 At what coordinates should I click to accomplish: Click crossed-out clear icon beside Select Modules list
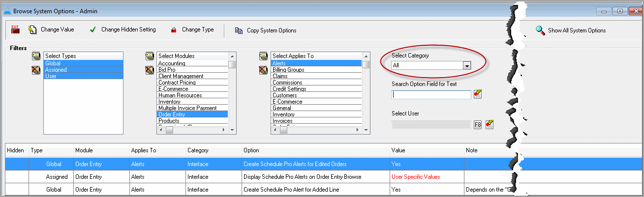[150, 70]
